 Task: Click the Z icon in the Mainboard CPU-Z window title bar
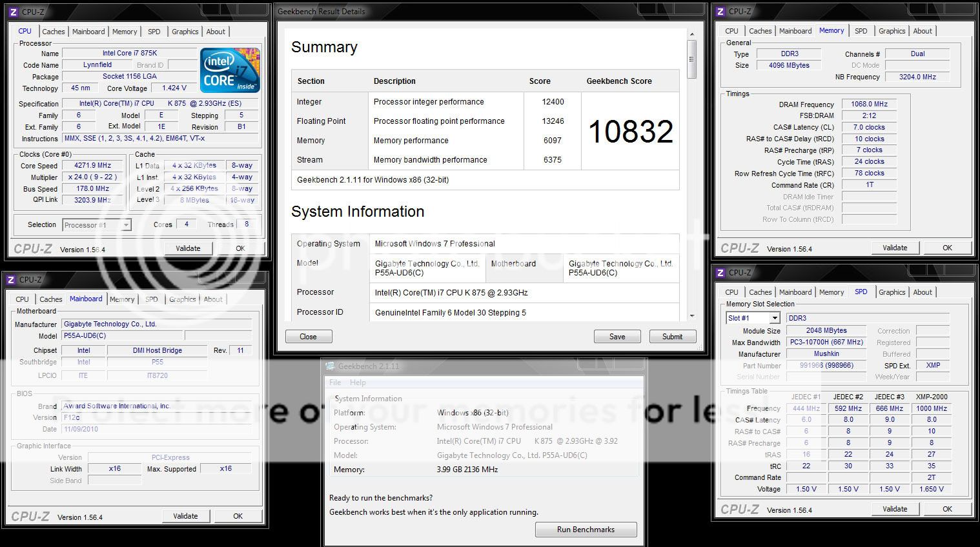point(11,279)
